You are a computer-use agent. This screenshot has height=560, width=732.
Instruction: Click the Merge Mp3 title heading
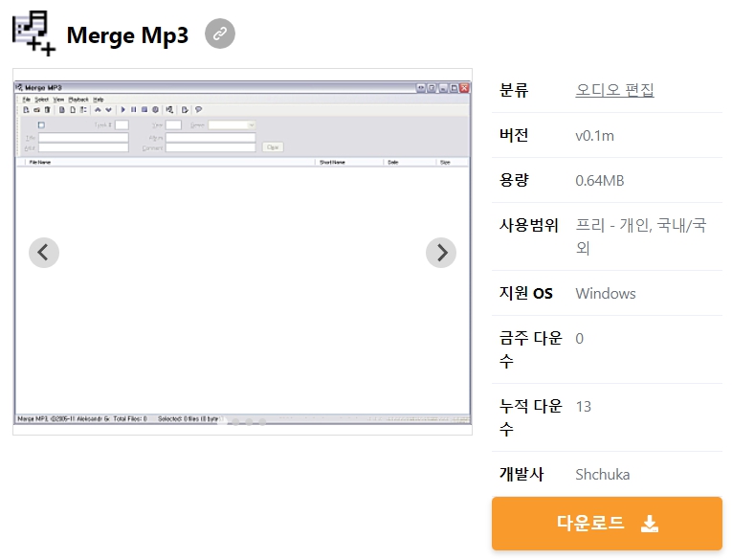pyautogui.click(x=127, y=35)
